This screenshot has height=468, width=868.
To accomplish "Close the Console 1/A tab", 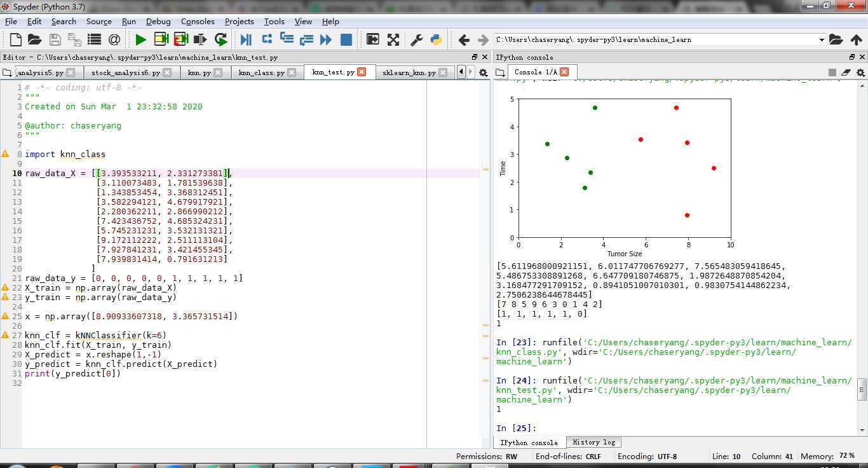I will pos(564,72).
